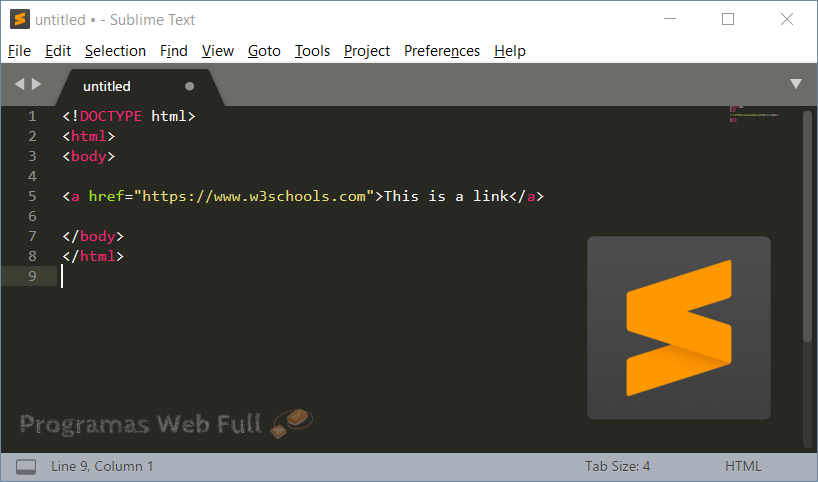Viewport: 818px width, 482px height.
Task: Click line number 7 in gutter
Action: click(x=32, y=236)
